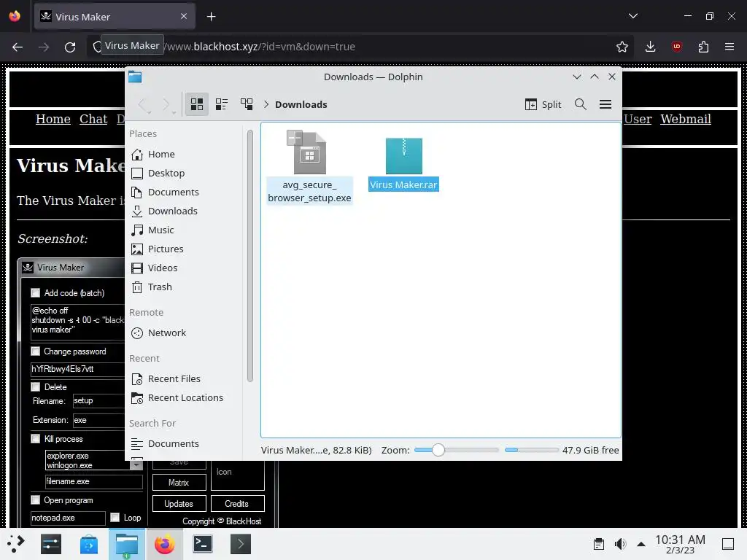This screenshot has height=560, width=747.
Task: Switch Dolphin to Icons view mode
Action: point(197,104)
